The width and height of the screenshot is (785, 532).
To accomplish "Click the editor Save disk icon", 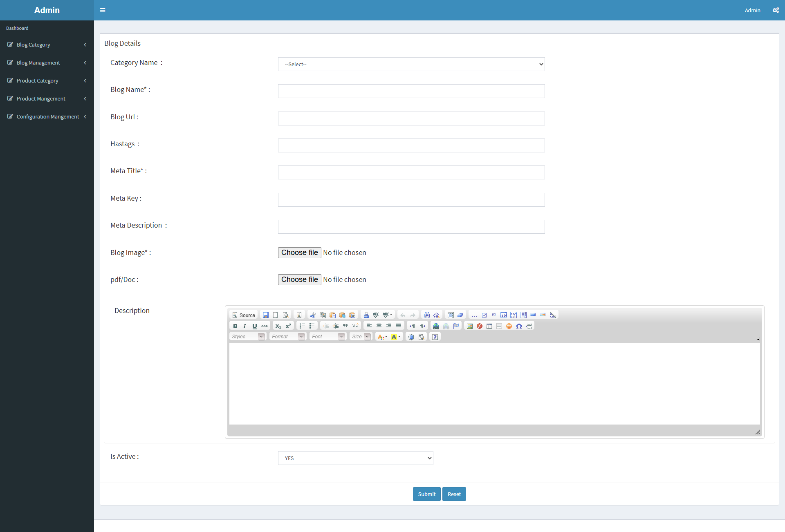I will tap(266, 315).
